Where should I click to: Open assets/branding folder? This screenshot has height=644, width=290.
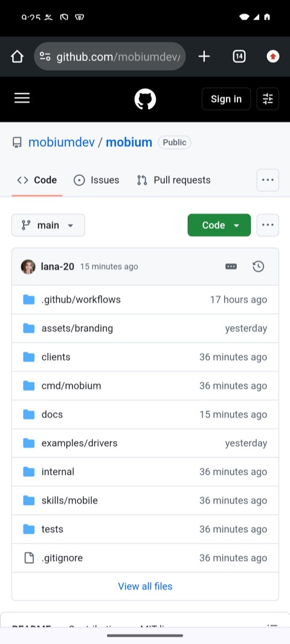(x=77, y=328)
